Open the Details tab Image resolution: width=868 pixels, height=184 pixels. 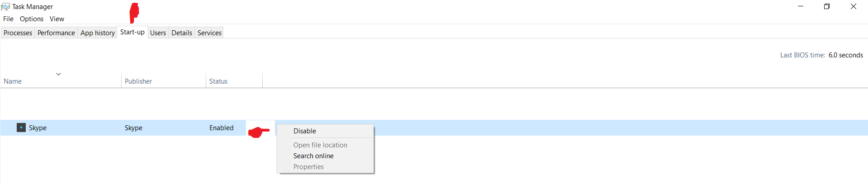(x=182, y=33)
